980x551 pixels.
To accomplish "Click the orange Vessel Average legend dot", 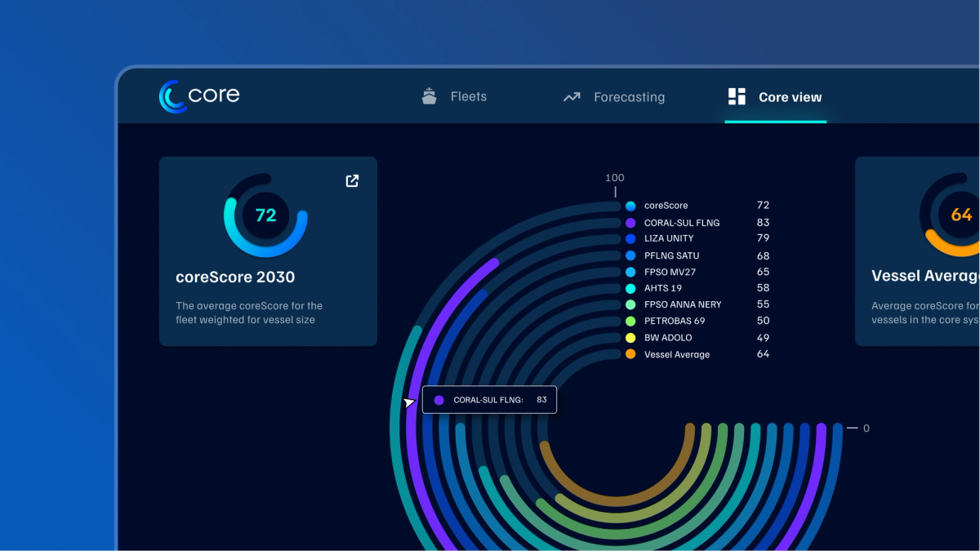I will pos(630,354).
